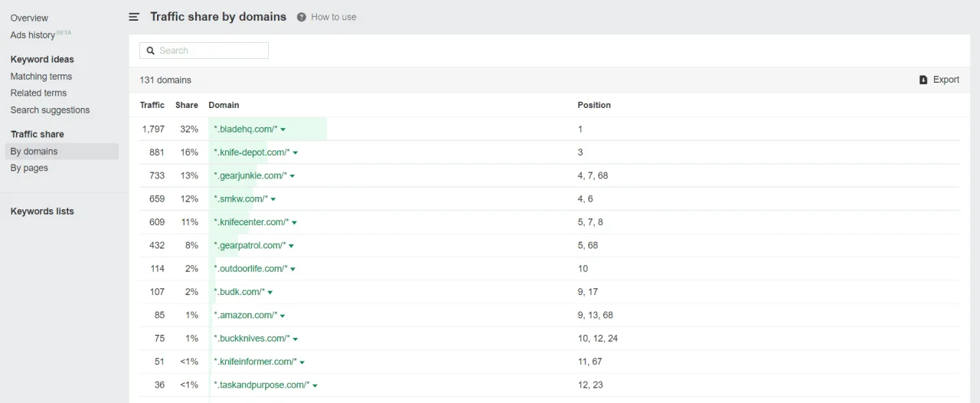Toggle the hamburger sidebar menu icon
980x403 pixels.
(x=134, y=17)
